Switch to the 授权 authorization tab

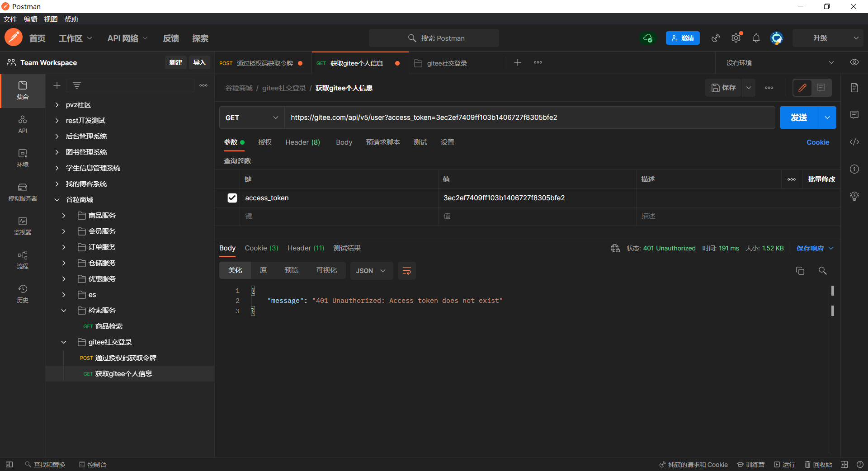[x=265, y=142]
